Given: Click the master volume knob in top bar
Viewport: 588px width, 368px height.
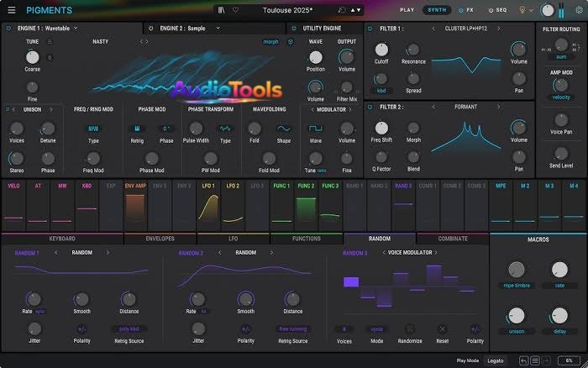Looking at the screenshot, I should pos(547,11).
